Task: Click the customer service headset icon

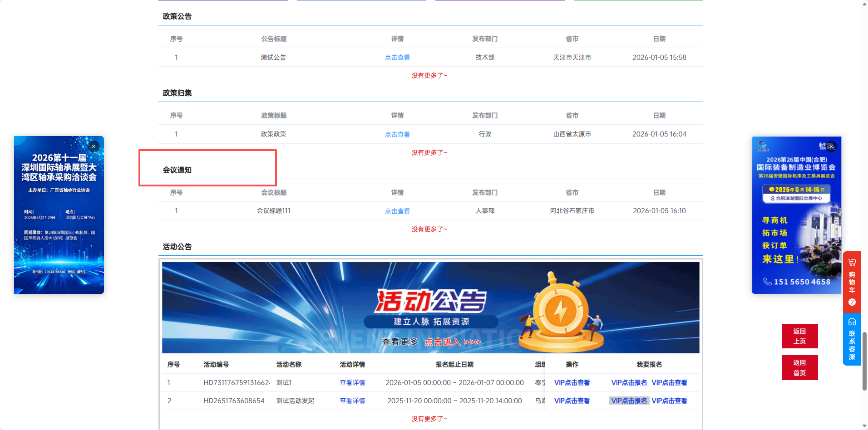Action: coord(852,322)
